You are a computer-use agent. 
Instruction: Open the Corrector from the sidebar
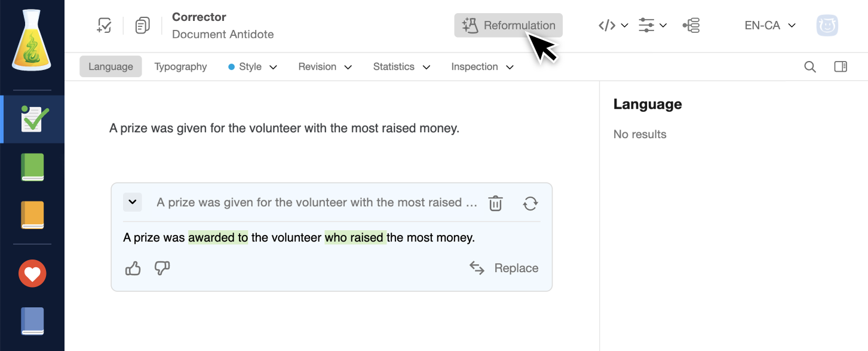(33, 119)
